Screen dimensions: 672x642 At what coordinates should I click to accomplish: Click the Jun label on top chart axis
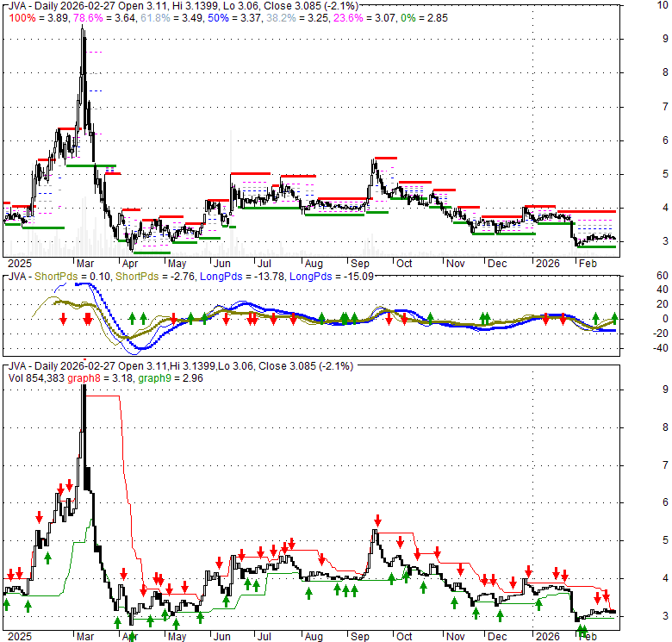(x=221, y=263)
